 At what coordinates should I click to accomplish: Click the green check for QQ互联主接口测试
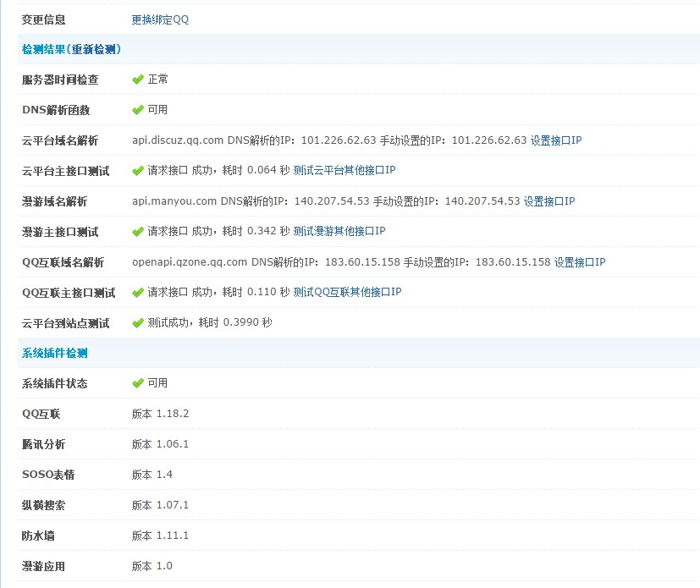[x=138, y=292]
